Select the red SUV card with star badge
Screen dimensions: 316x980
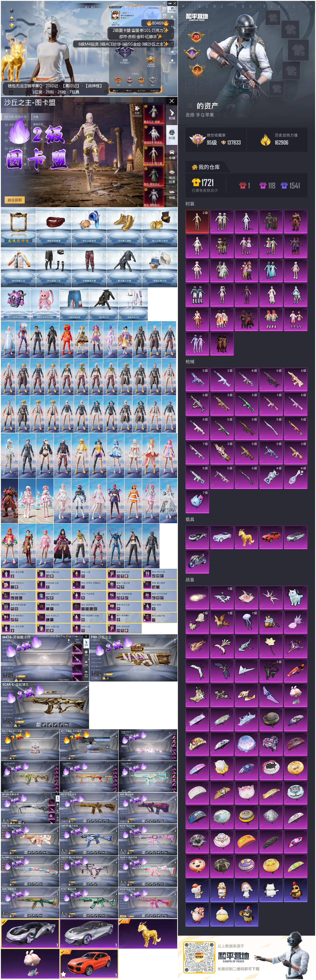[89, 964]
